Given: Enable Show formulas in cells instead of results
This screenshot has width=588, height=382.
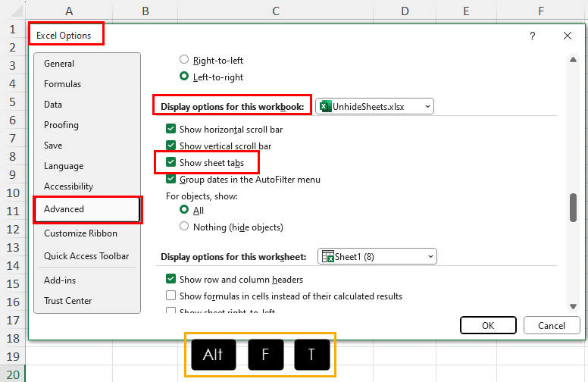Looking at the screenshot, I should (170, 296).
